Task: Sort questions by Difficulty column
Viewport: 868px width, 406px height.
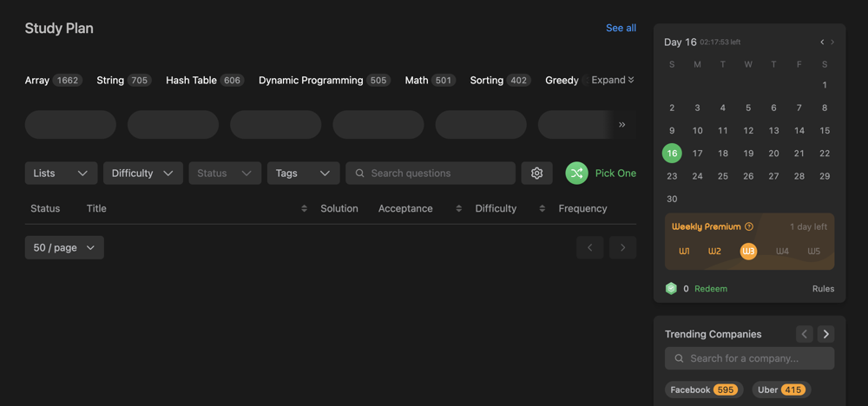Action: coord(542,208)
